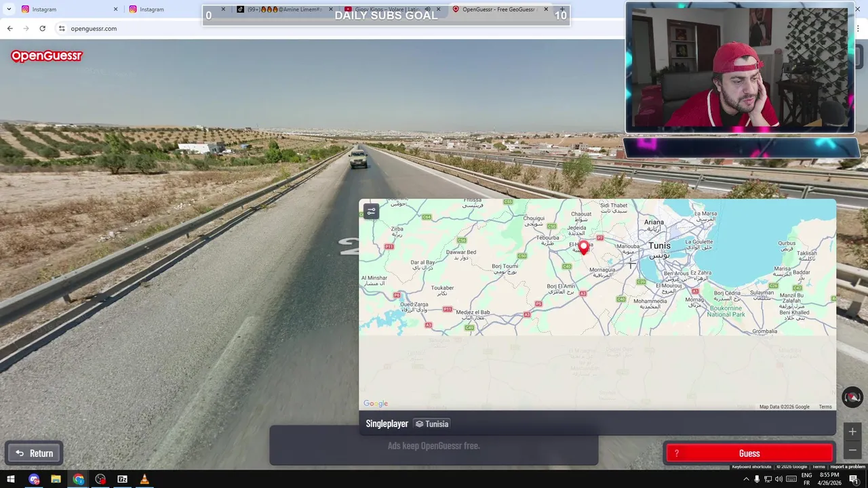Click the Singleplayer label

coord(387,424)
